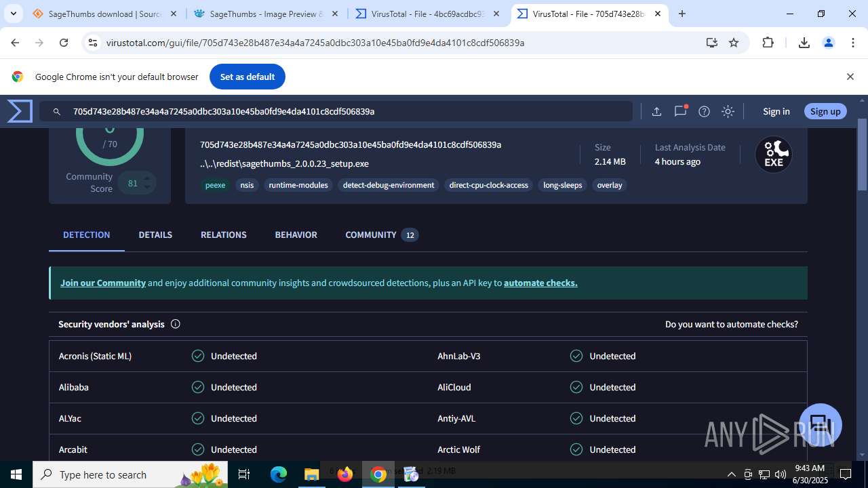Click the install app icon in address bar

coord(711,43)
